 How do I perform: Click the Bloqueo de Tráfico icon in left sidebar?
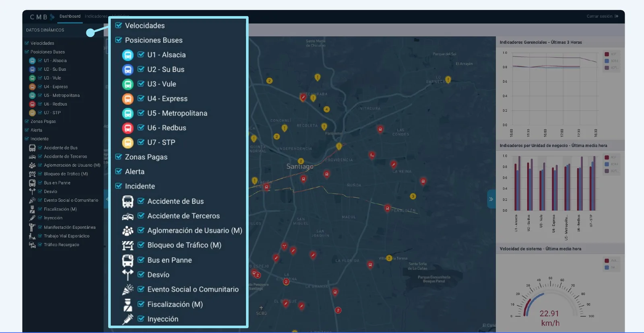(x=32, y=174)
